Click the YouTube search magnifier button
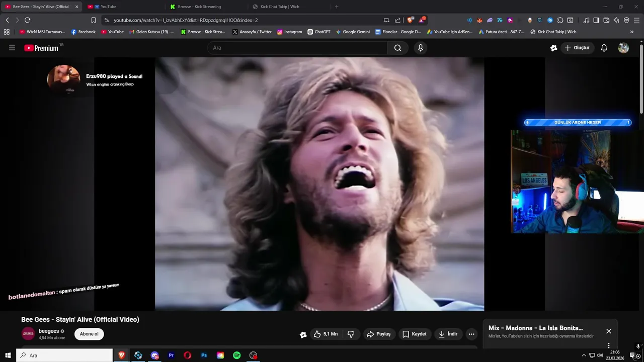The height and width of the screenshot is (362, 644). coord(397,48)
